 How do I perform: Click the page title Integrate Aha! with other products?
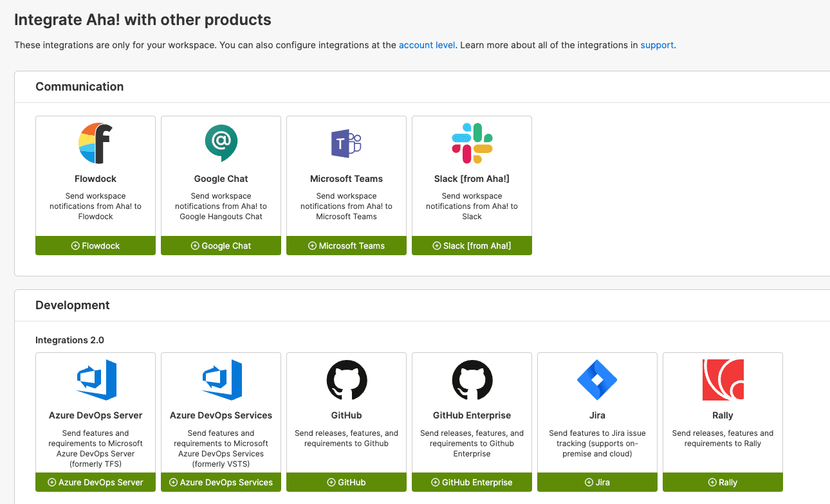click(x=143, y=20)
